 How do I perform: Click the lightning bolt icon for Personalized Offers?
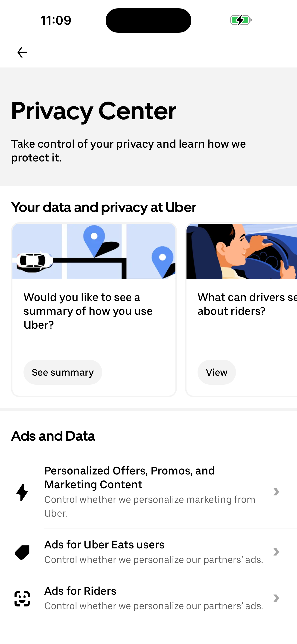pos(22,492)
